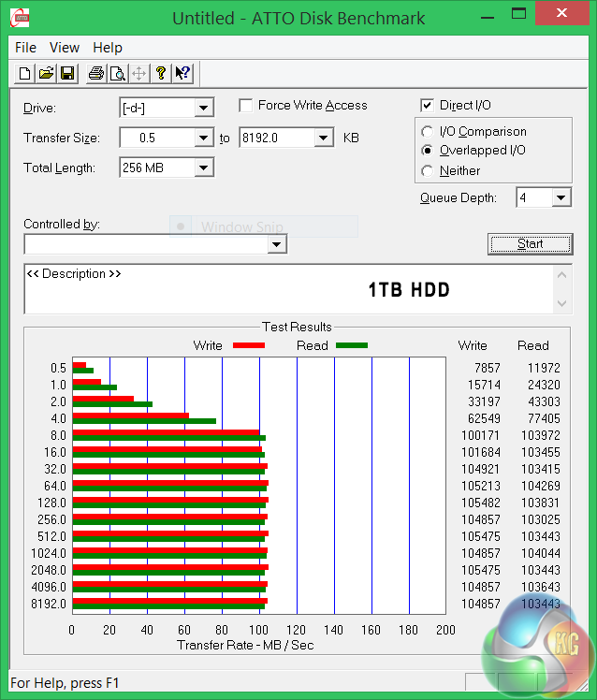Open the Drive dropdown list
Screen dimensions: 597x700
tap(204, 109)
